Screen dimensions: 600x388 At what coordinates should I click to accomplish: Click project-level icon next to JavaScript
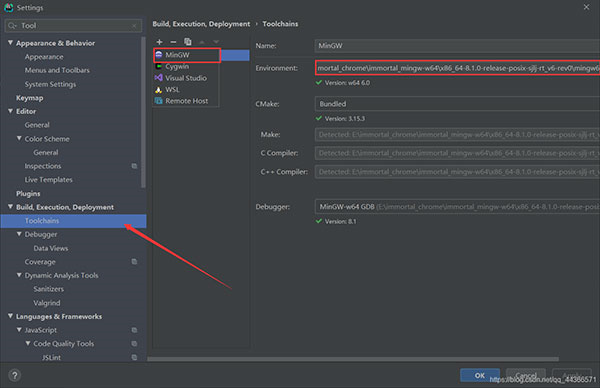(134, 330)
